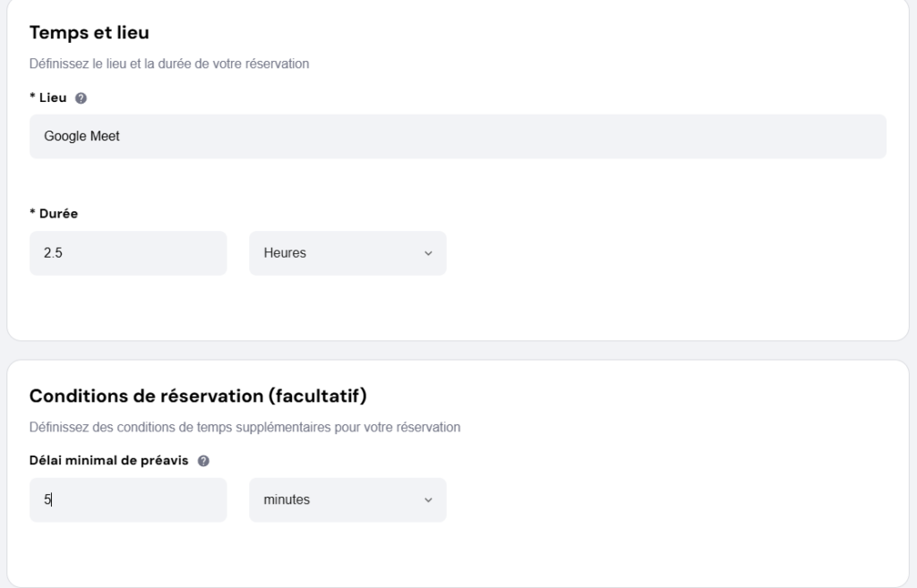917x588 pixels.
Task: Expand the duration unit selector chevron
Action: pyautogui.click(x=429, y=253)
